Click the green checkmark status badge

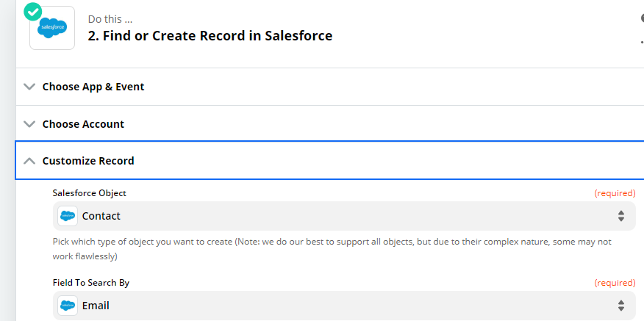(33, 12)
